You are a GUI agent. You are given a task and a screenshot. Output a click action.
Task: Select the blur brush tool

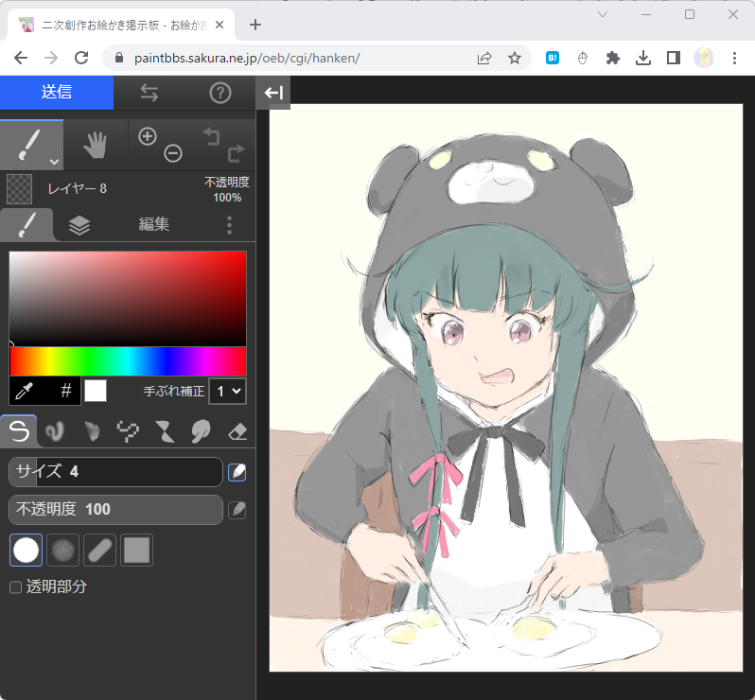coord(55,431)
